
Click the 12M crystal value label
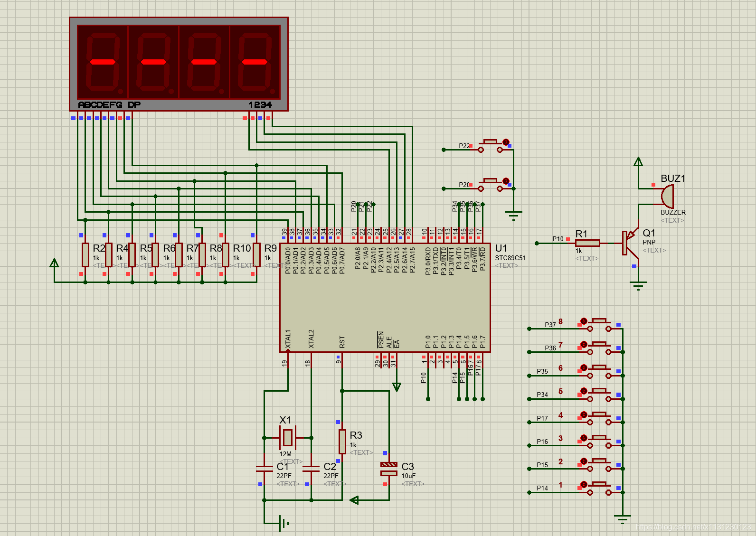tap(285, 454)
